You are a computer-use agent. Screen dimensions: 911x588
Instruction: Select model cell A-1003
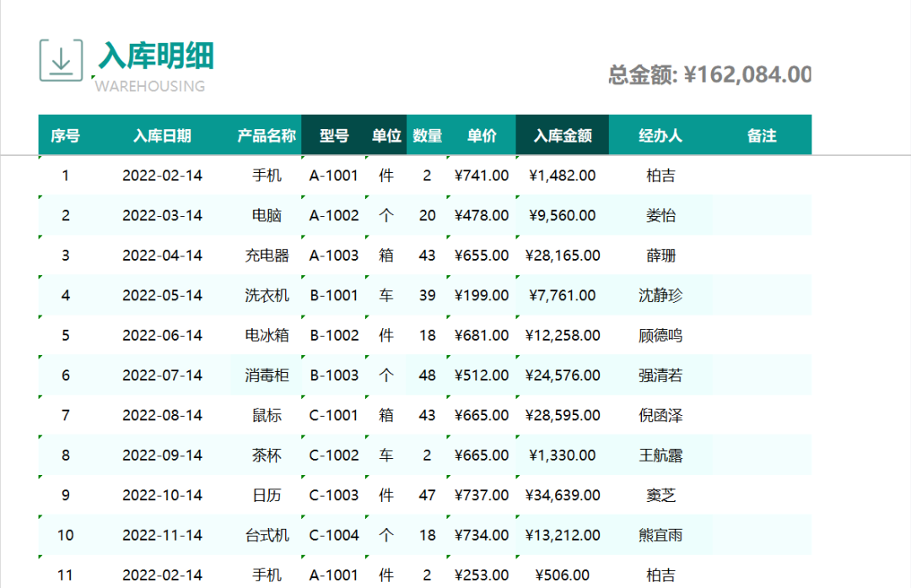[334, 256]
